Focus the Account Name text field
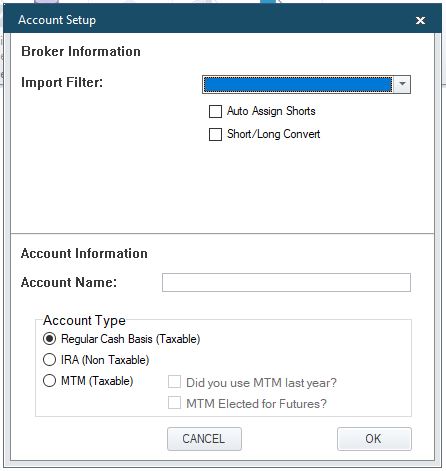This screenshot has width=446, height=471. 286,282
